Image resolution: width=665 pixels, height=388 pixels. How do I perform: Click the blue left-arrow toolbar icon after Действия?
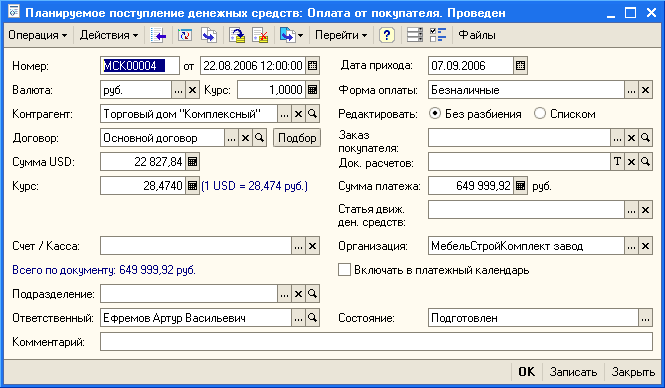(x=158, y=35)
